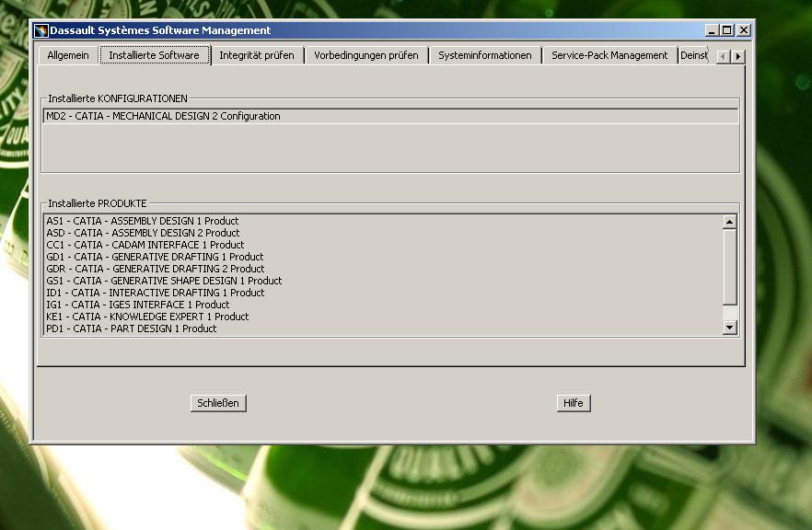Select the GD1 GENERATIVE DRAFTING 1 Product row
This screenshot has height=530, width=812.
tap(383, 257)
